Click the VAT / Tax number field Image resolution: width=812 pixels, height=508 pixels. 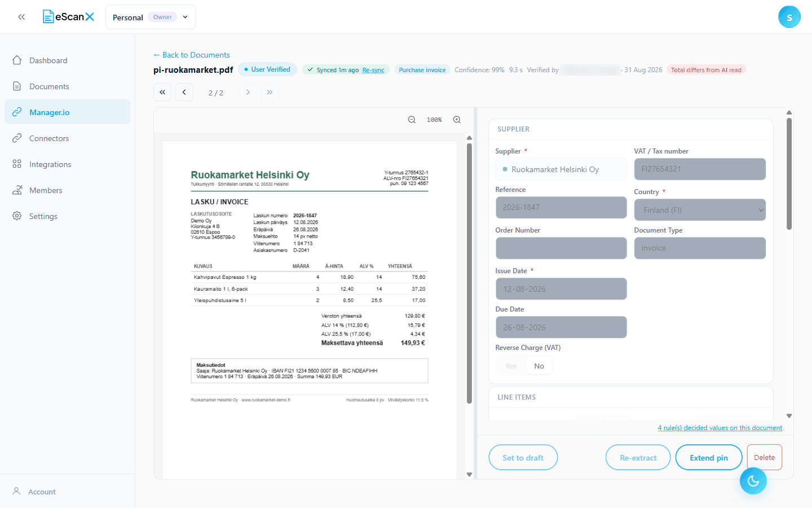[700, 169]
